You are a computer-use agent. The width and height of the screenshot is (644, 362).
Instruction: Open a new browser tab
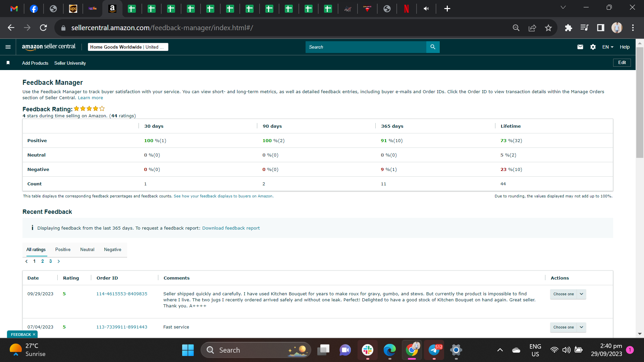[447, 9]
